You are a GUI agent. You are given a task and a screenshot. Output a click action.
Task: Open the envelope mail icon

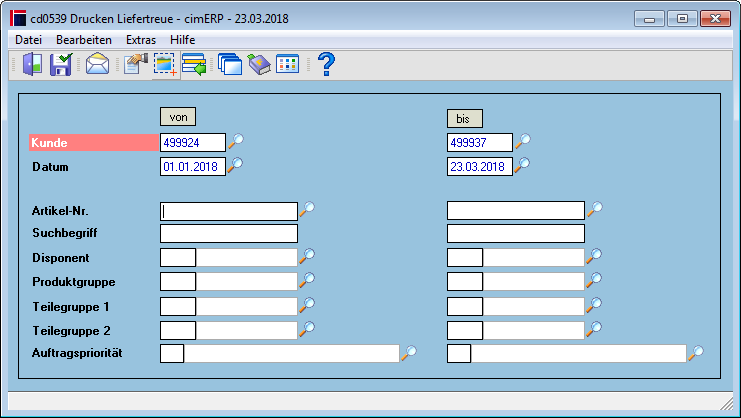[x=97, y=64]
